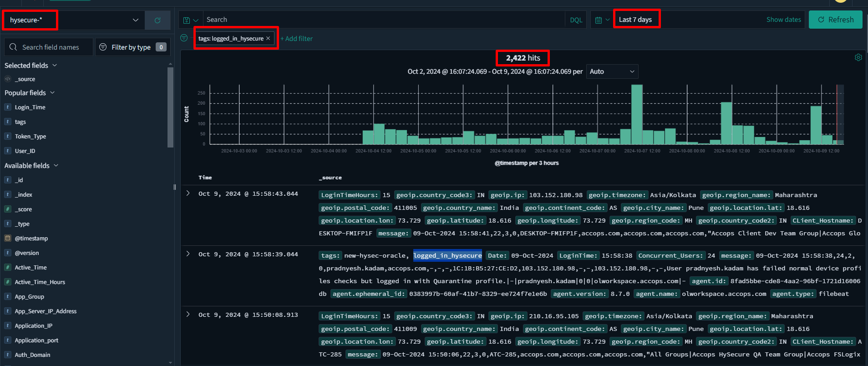This screenshot has width=868, height=366.
Task: Click the _score number field icon
Action: pos(8,209)
